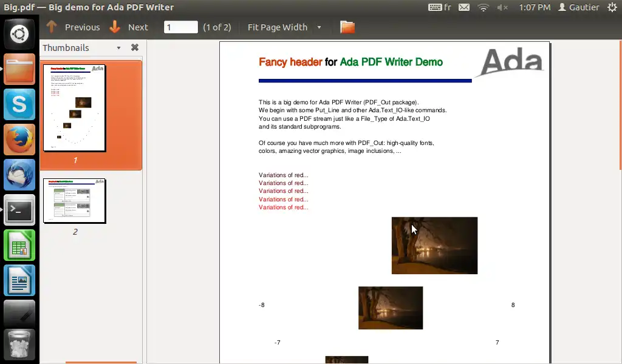622x364 pixels.
Task: Open the Thumbnails sidebar mode dropdown
Action: (x=118, y=48)
